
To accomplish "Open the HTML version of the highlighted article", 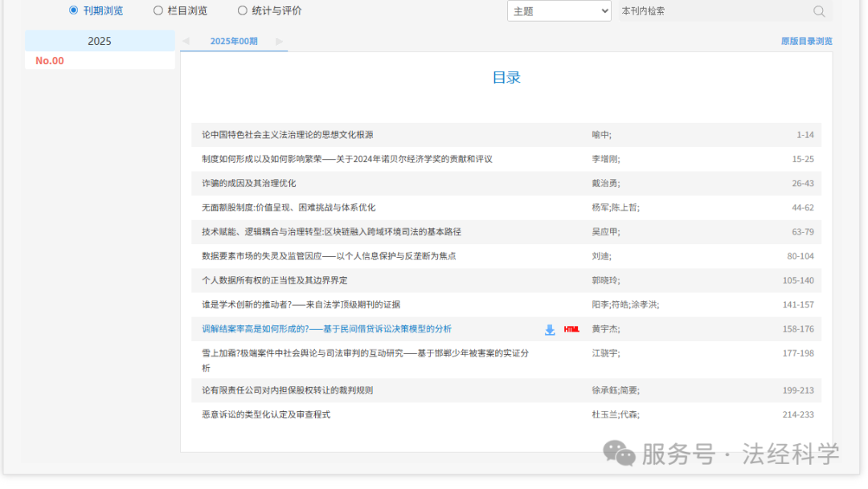I will pos(571,329).
